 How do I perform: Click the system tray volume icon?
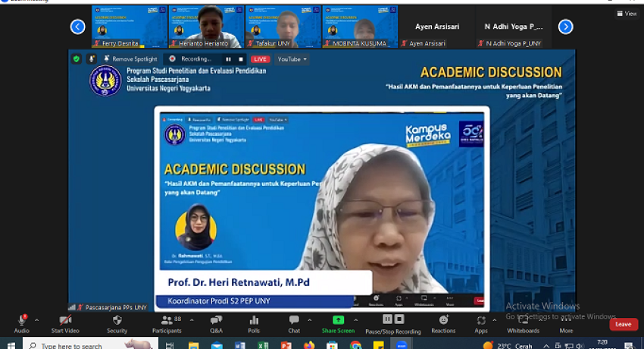[580, 346]
